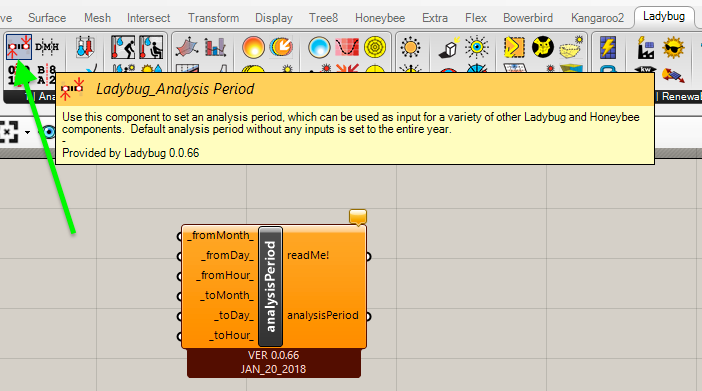The width and height of the screenshot is (702, 391).
Task: Click the orange circle with white arrow icon
Action: [281, 47]
